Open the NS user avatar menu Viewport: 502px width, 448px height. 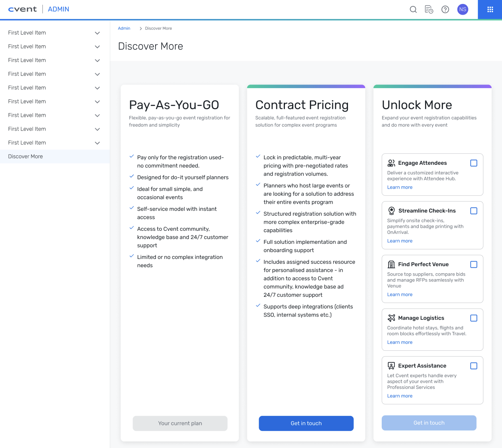[463, 10]
